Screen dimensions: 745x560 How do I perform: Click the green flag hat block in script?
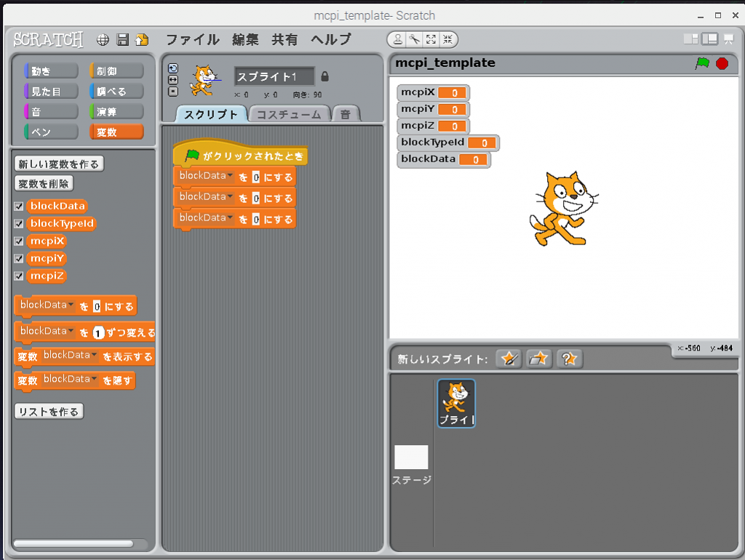(x=241, y=153)
